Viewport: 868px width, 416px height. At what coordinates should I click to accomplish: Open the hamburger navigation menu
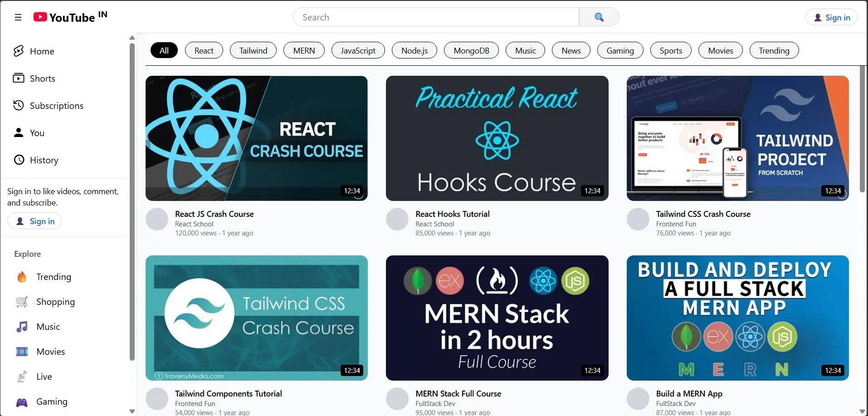pyautogui.click(x=18, y=17)
